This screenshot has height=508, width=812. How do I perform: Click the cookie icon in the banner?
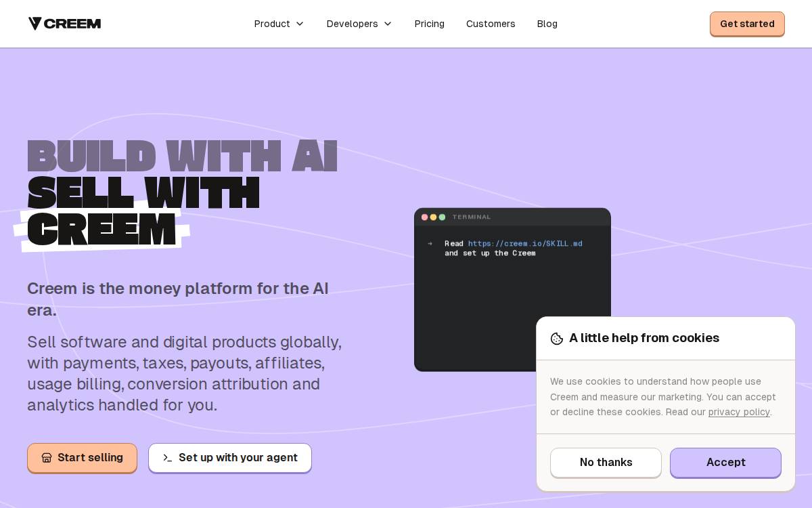click(557, 339)
